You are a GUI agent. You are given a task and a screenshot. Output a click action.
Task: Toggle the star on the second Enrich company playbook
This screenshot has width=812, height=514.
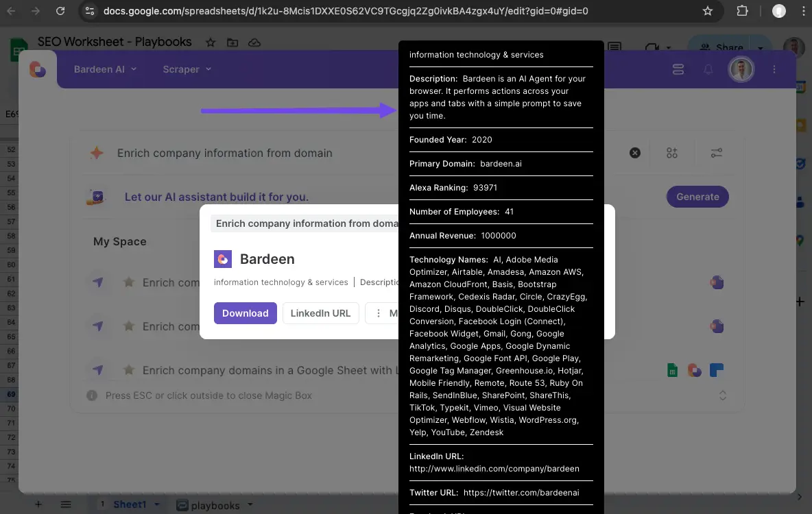pyautogui.click(x=130, y=326)
